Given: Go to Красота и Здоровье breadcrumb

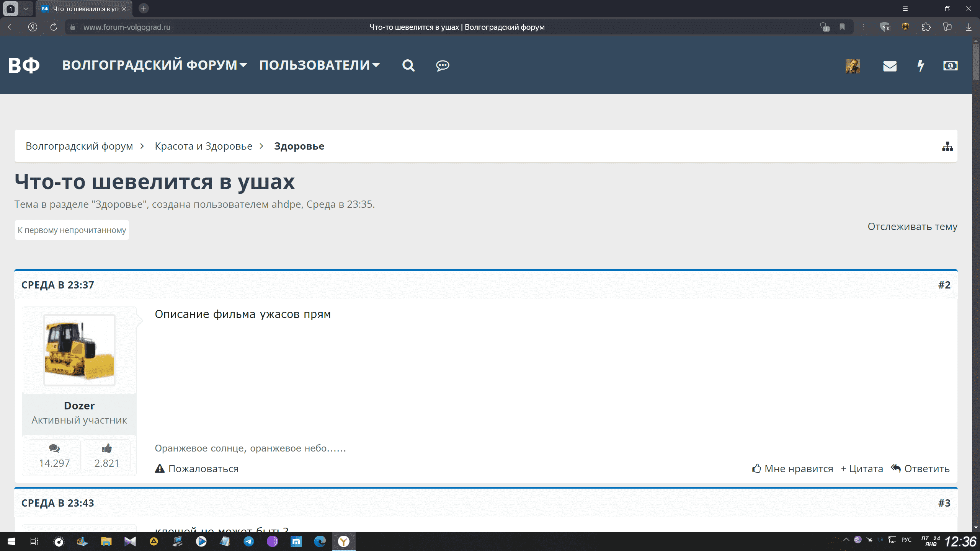Looking at the screenshot, I should pyautogui.click(x=203, y=146).
